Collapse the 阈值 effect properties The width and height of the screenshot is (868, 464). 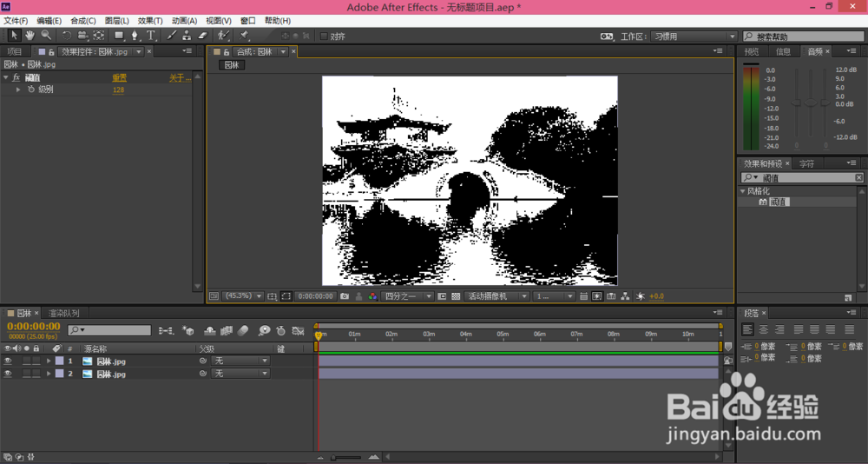pos(6,77)
